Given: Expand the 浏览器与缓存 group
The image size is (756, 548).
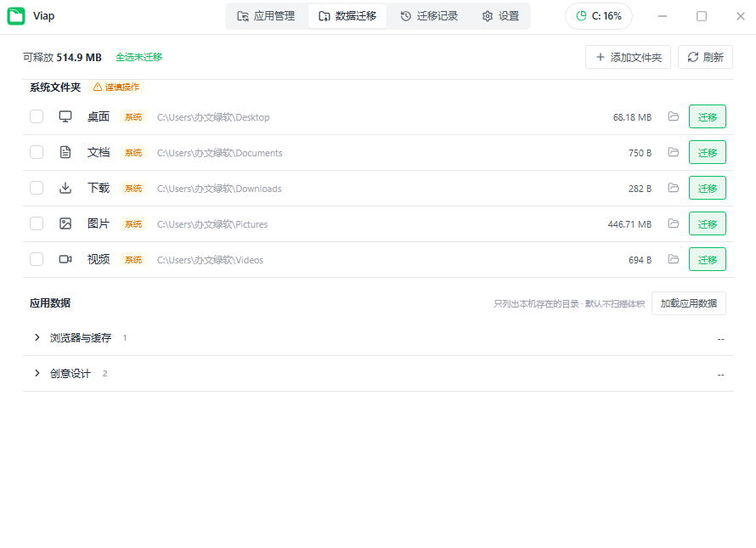Looking at the screenshot, I should click(x=37, y=337).
